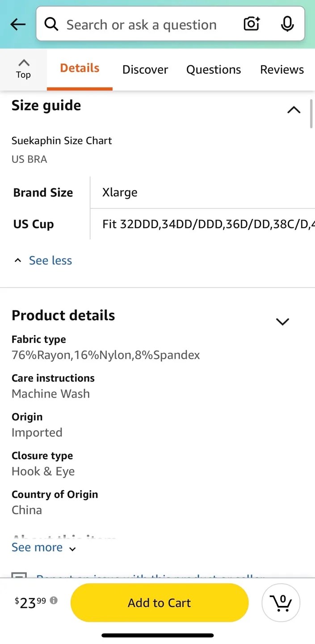Viewport: 315px width, 644px height.
Task: Open the camera lens search icon
Action: pos(252,24)
